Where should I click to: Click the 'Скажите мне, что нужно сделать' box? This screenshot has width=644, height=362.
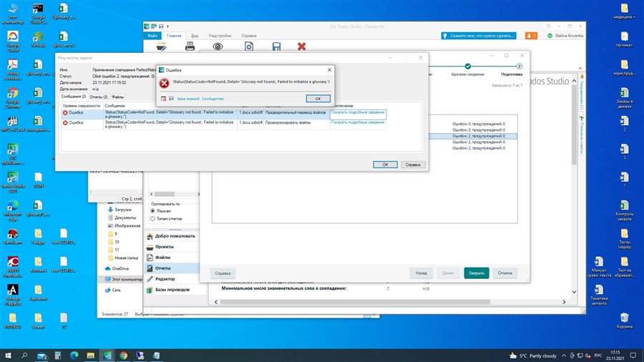click(x=479, y=36)
